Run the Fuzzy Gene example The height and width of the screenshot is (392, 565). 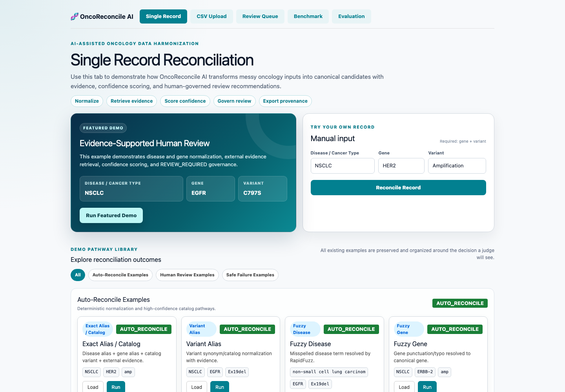[x=427, y=387]
